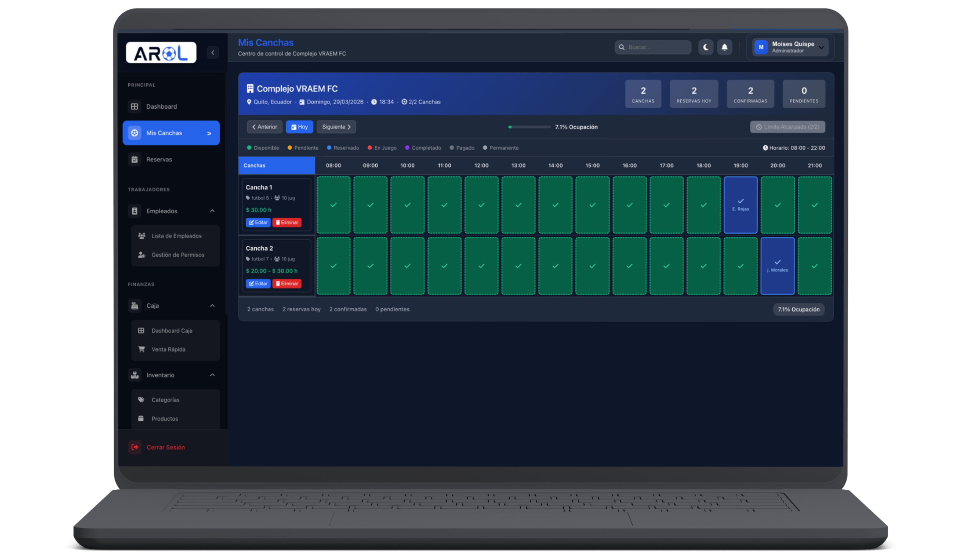Viewport: 962px width, 560px height.
Task: Open Dashboard Caja from the sidebar
Action: tap(172, 331)
